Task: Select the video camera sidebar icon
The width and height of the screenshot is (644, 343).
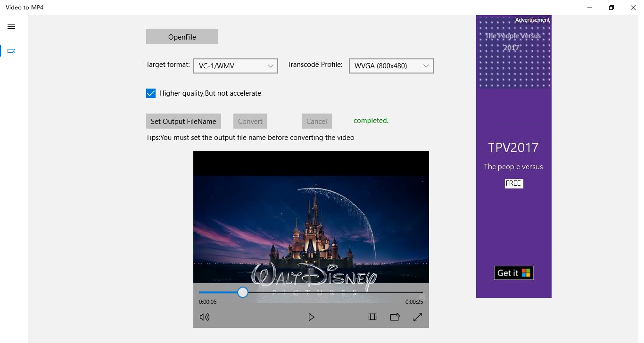Action: click(12, 51)
